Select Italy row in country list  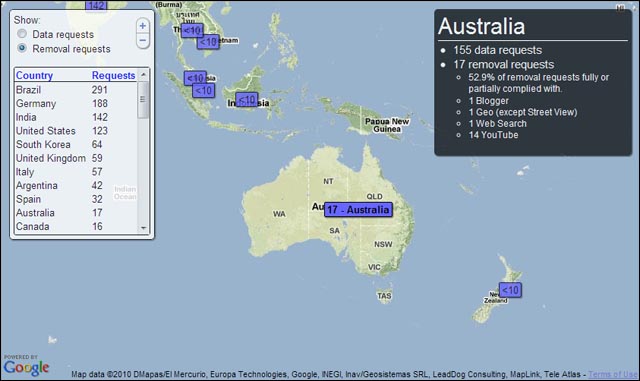pyautogui.click(x=76, y=172)
